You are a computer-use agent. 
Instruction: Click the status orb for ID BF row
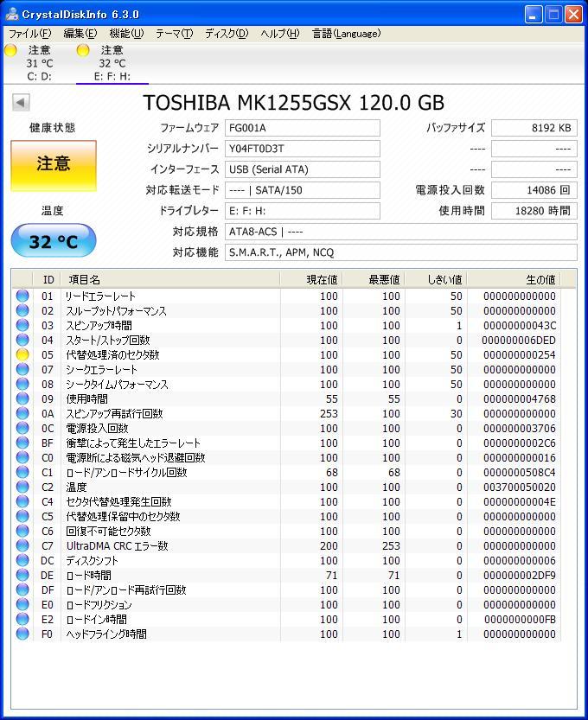tap(22, 443)
